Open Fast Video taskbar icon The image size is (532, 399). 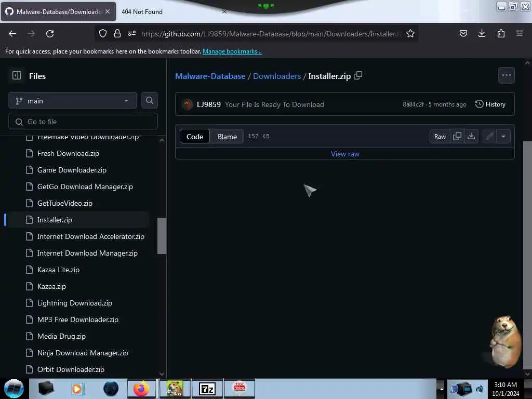[240, 389]
